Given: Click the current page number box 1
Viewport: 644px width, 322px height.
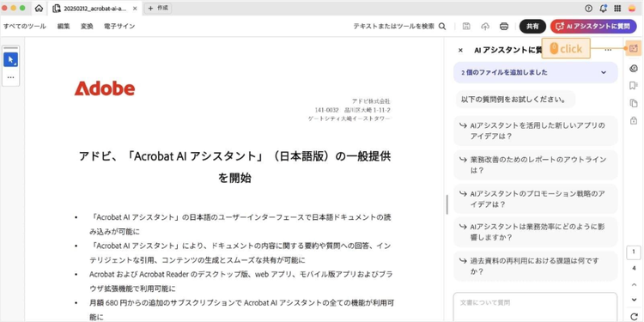Looking at the screenshot, I should [634, 252].
